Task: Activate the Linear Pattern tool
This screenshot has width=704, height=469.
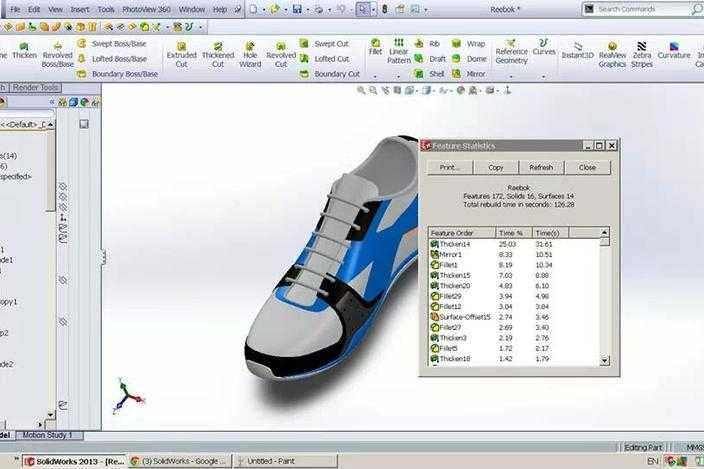Action: 399,51
